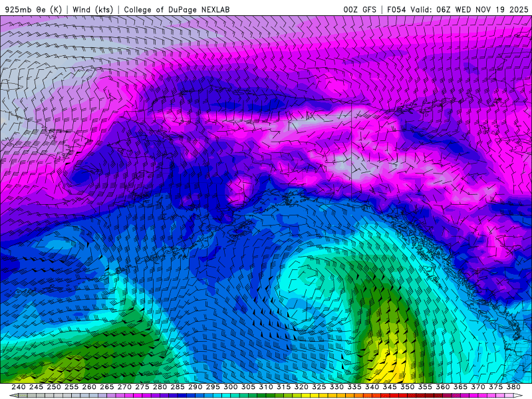
Task: Click the 'Valid: 06Z WED NOV 19 2025' text
Action: (469, 9)
